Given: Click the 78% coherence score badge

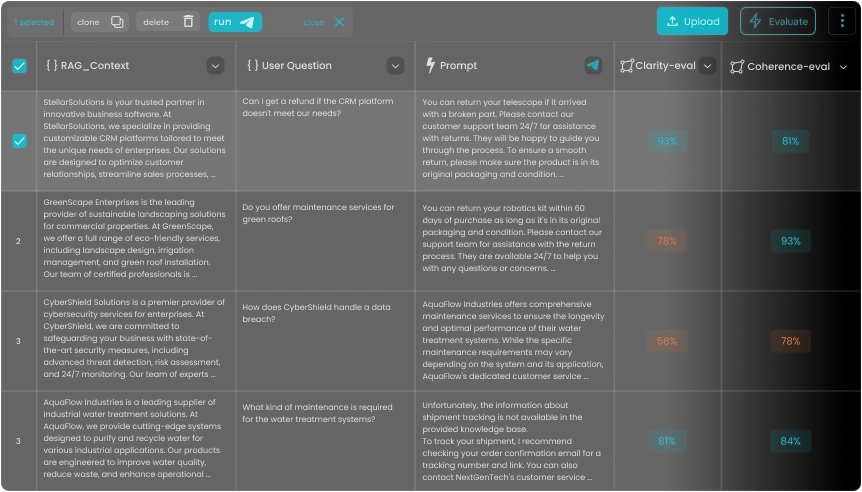Looking at the screenshot, I should [791, 341].
